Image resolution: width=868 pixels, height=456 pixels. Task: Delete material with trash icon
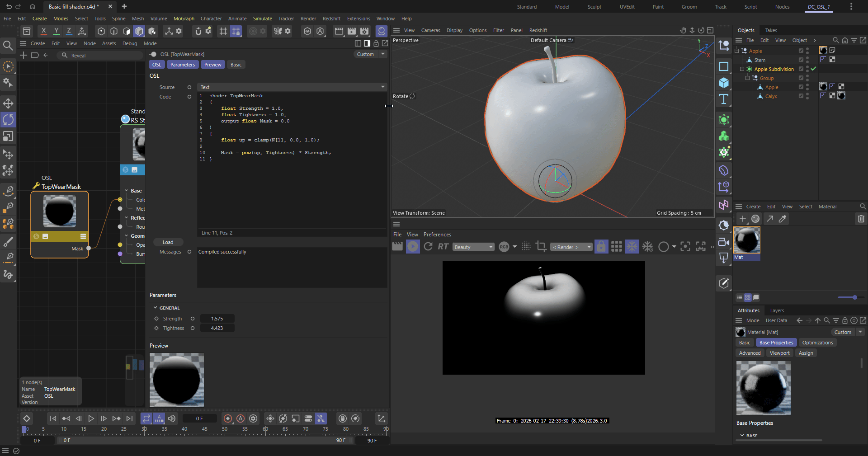click(861, 219)
